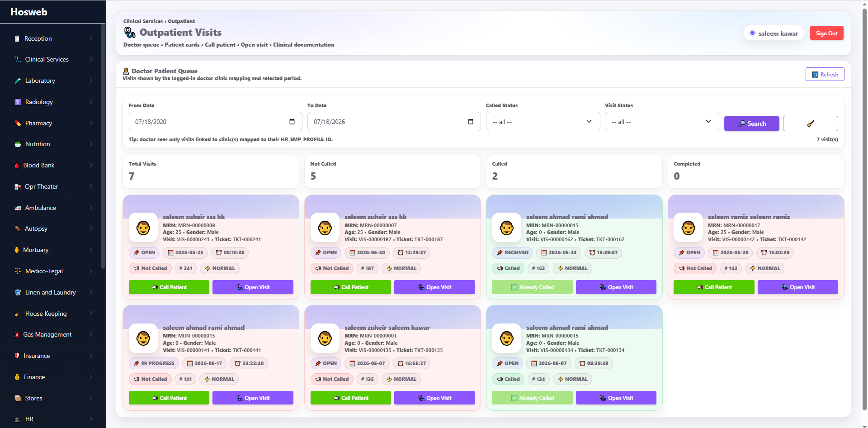Open the Radiology menu item
The height and width of the screenshot is (428, 868).
pos(53,102)
